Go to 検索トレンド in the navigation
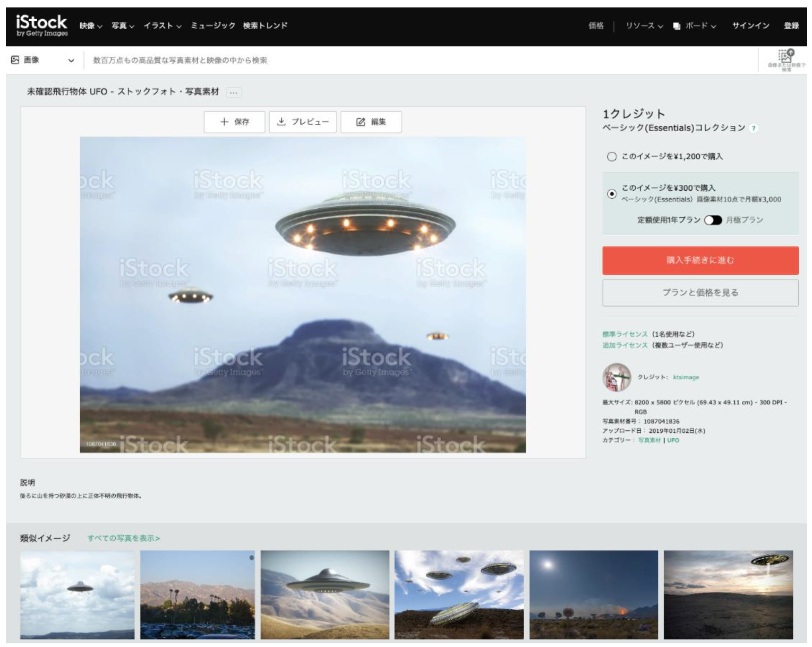Screen dimensions: 812x647 tap(265, 25)
